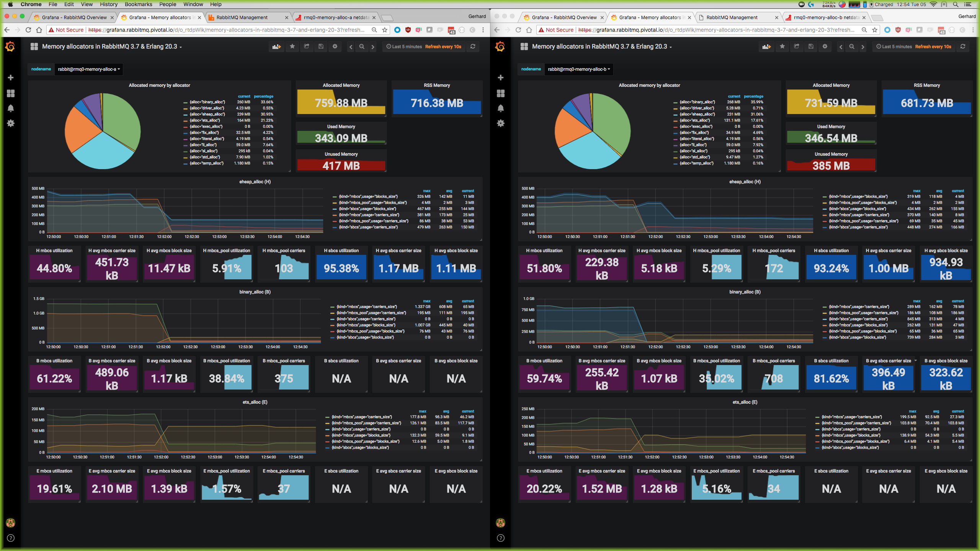Shift time range forward in left dashboard
Screen dimensions: 980x551
pos(373,47)
